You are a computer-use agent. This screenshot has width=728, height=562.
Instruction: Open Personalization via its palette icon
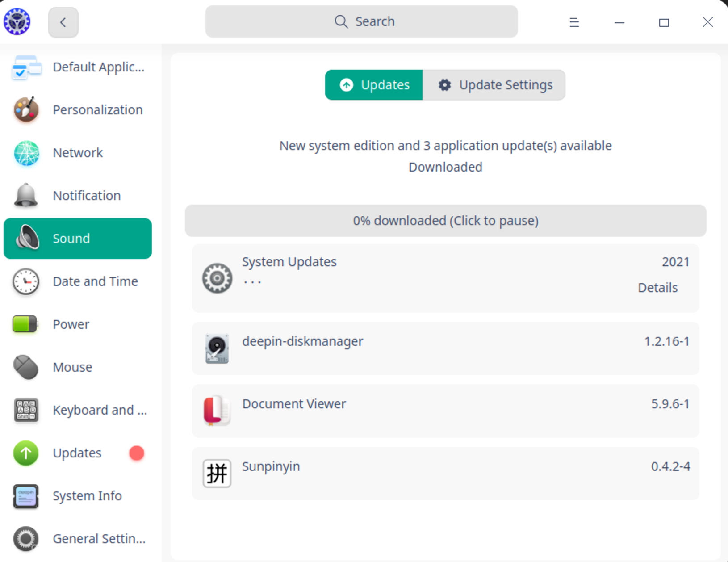26,110
